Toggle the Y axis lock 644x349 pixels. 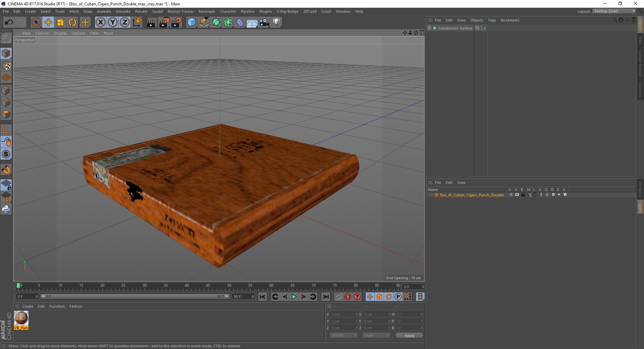click(x=113, y=22)
